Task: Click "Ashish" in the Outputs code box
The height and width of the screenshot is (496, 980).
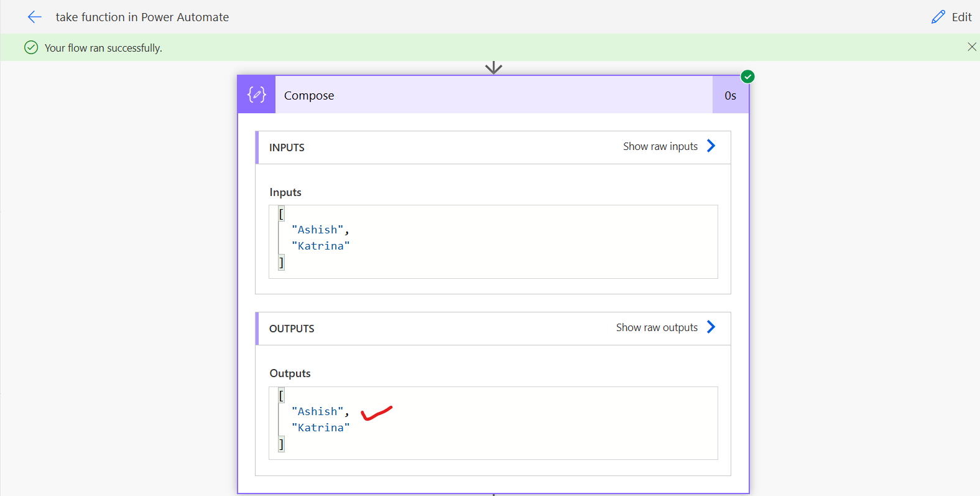Action: coord(318,411)
